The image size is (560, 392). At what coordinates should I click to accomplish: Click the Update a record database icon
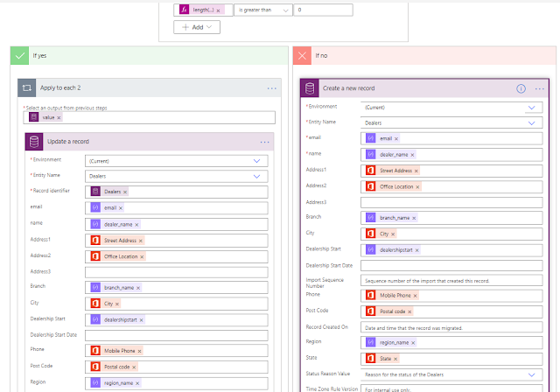point(34,142)
